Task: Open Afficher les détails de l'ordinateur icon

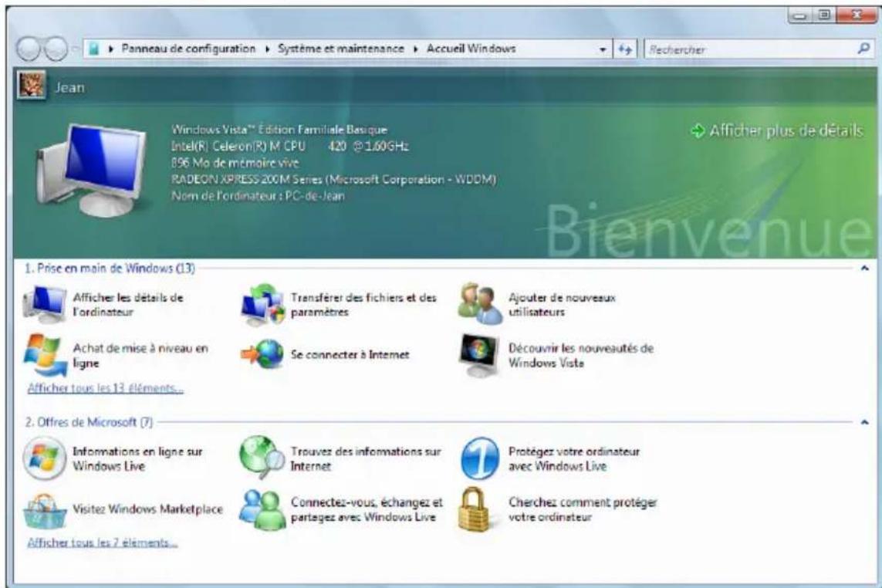Action: tap(45, 304)
